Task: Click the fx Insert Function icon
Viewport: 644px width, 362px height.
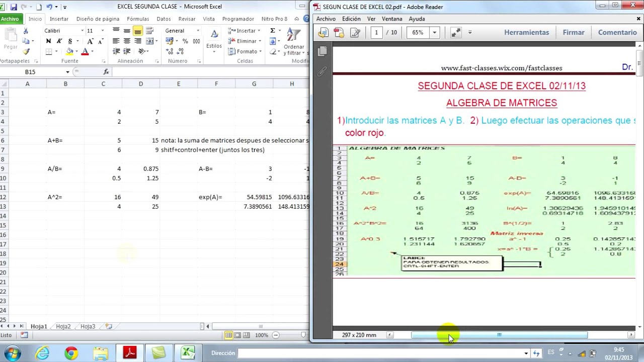Action: point(106,72)
